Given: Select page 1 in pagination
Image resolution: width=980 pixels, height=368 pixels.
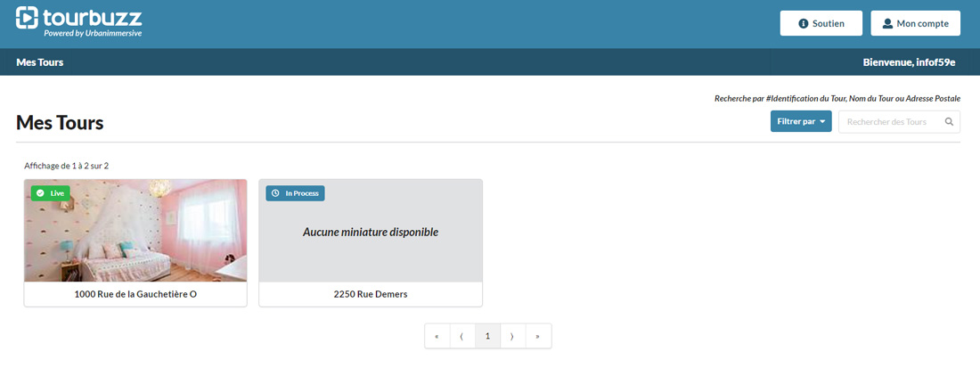Looking at the screenshot, I should pyautogui.click(x=488, y=336).
